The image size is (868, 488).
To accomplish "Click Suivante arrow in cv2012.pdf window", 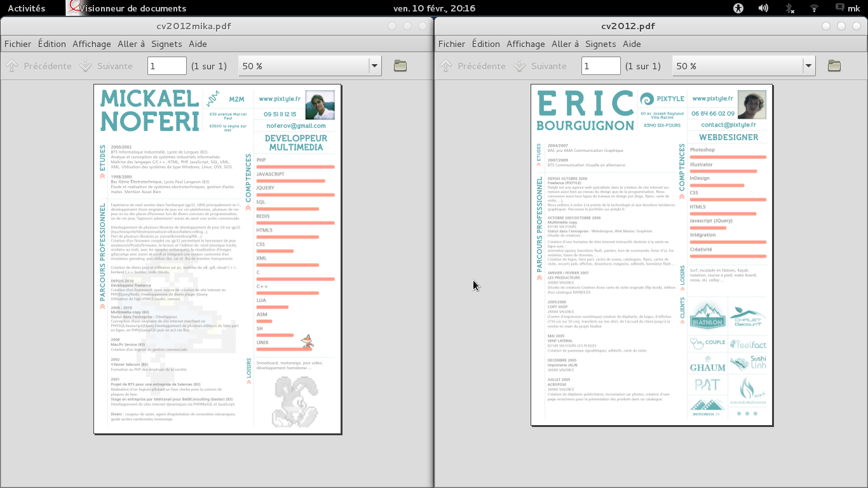I will pos(520,66).
